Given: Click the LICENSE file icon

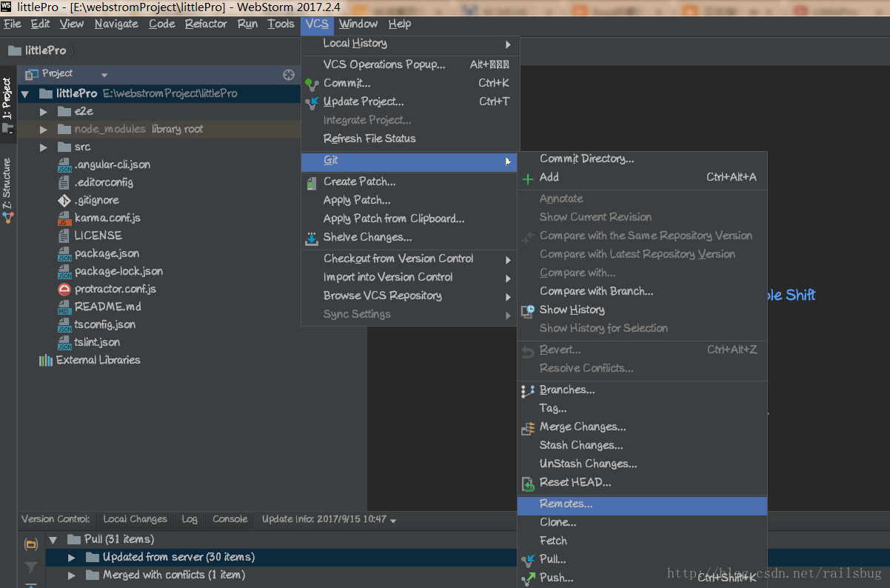Looking at the screenshot, I should tap(64, 235).
